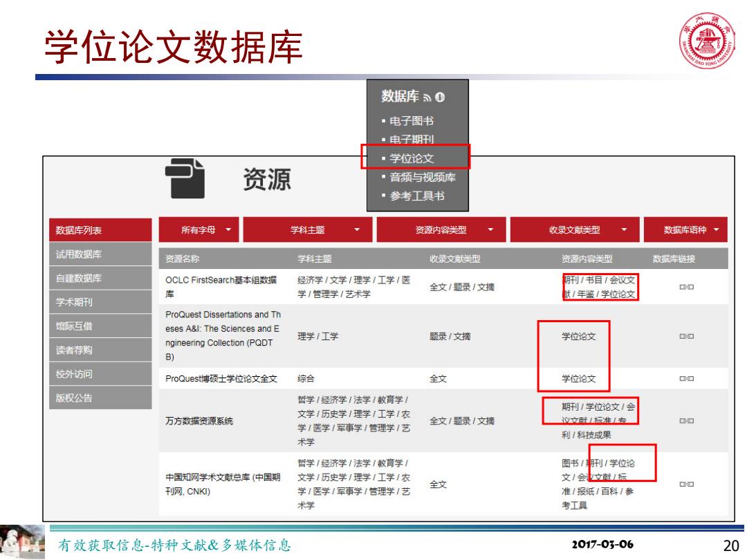The width and height of the screenshot is (747, 560).
Task: Select 音频与视频库 in the 数据库 menu
Action: (x=423, y=177)
